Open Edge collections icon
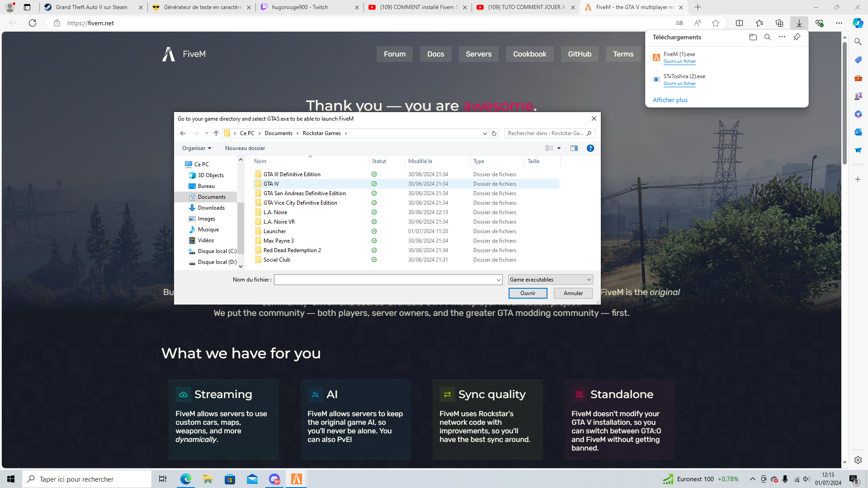868x488 pixels. click(779, 23)
